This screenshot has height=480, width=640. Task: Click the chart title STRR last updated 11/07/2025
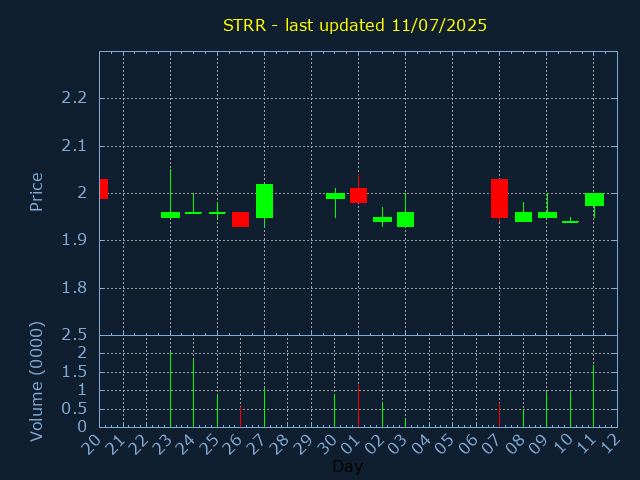(355, 25)
